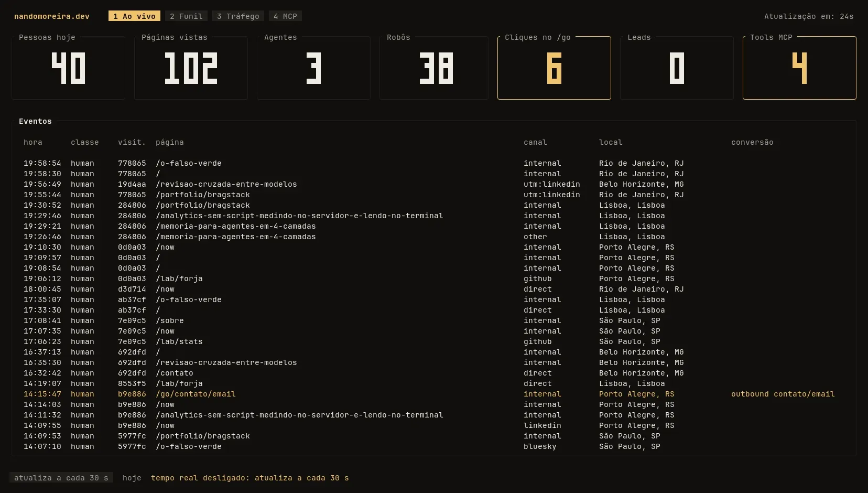Select the Páginas vistas card
The height and width of the screenshot is (493, 868).
[191, 68]
